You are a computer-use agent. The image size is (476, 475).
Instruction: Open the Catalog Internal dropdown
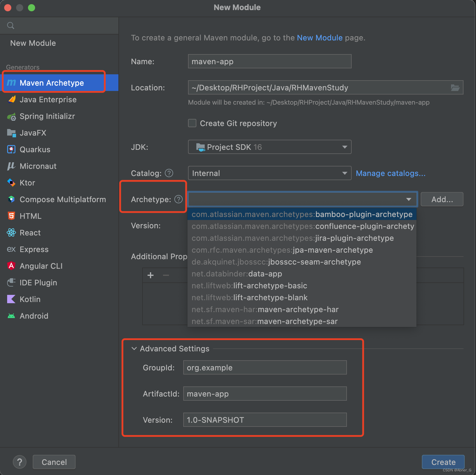pos(270,173)
